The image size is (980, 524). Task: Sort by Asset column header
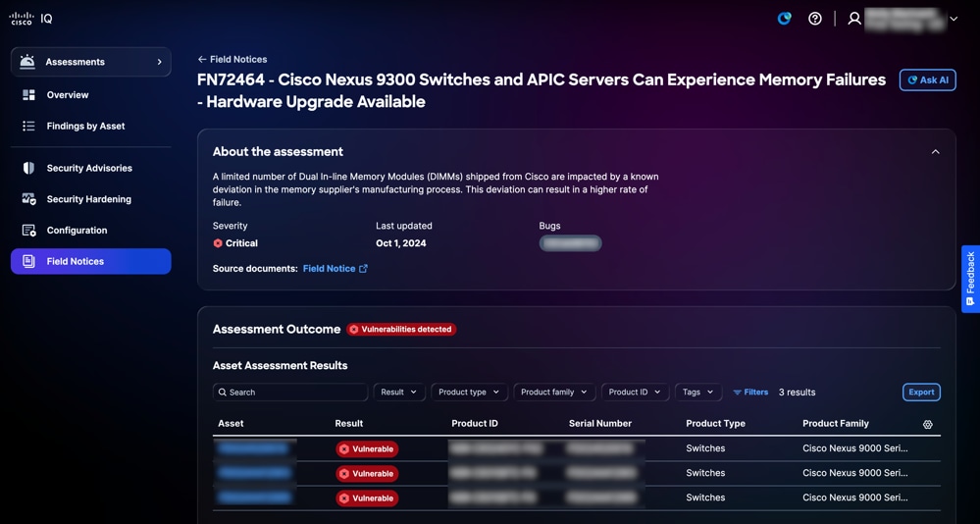coord(231,423)
